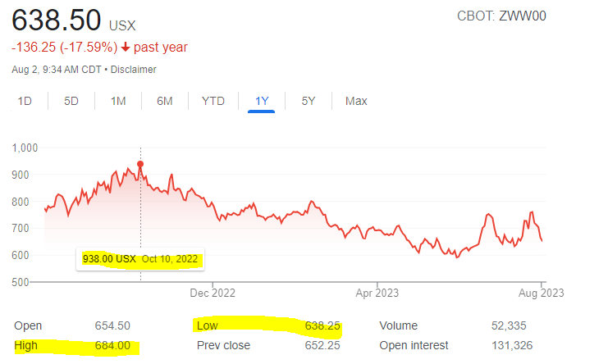This screenshot has width=608, height=364.
Task: Switch to the 5D range tab
Action: click(x=71, y=101)
